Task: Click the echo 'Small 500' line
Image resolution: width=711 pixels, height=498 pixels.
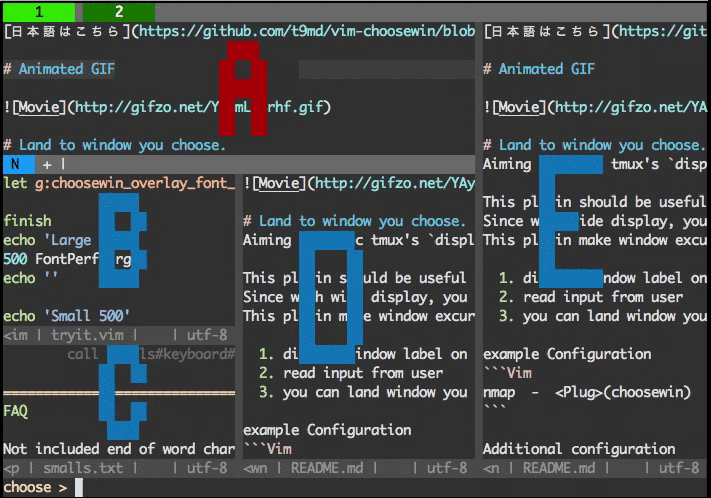Action: [67, 316]
